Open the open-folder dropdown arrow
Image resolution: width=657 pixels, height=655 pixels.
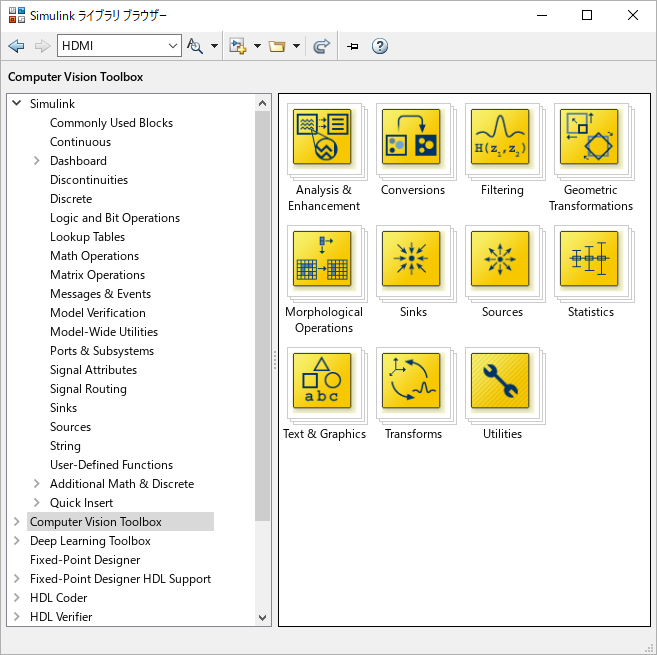[x=296, y=46]
